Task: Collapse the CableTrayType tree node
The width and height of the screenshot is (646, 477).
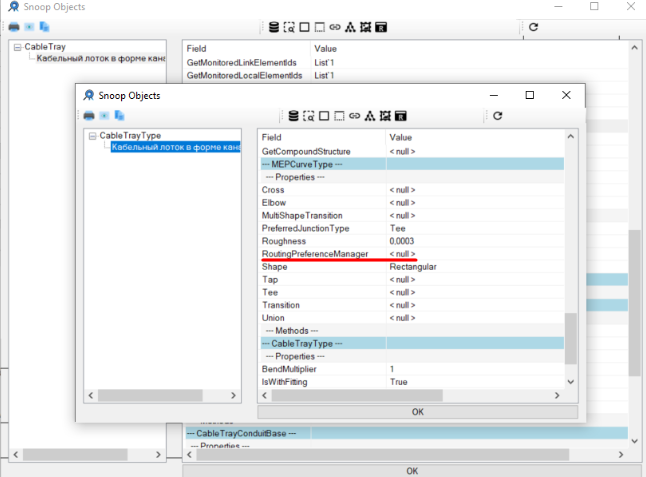Action: point(93,136)
